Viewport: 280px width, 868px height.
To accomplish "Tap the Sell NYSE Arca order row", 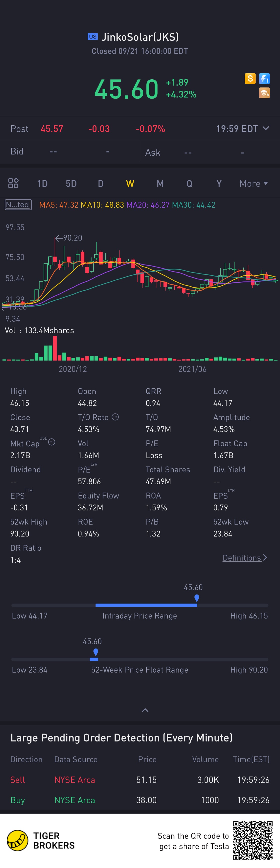I will pyautogui.click(x=140, y=780).
